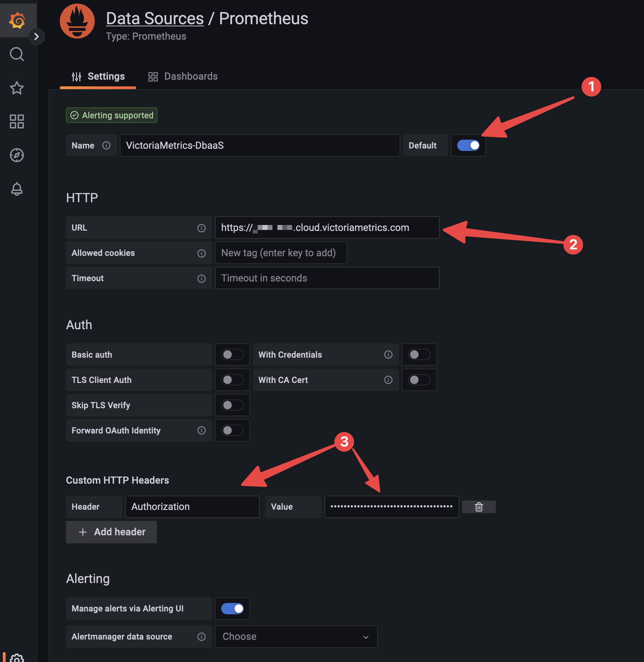This screenshot has height=662, width=644.
Task: Click the "Skip TLS Verify" label
Action: (101, 405)
